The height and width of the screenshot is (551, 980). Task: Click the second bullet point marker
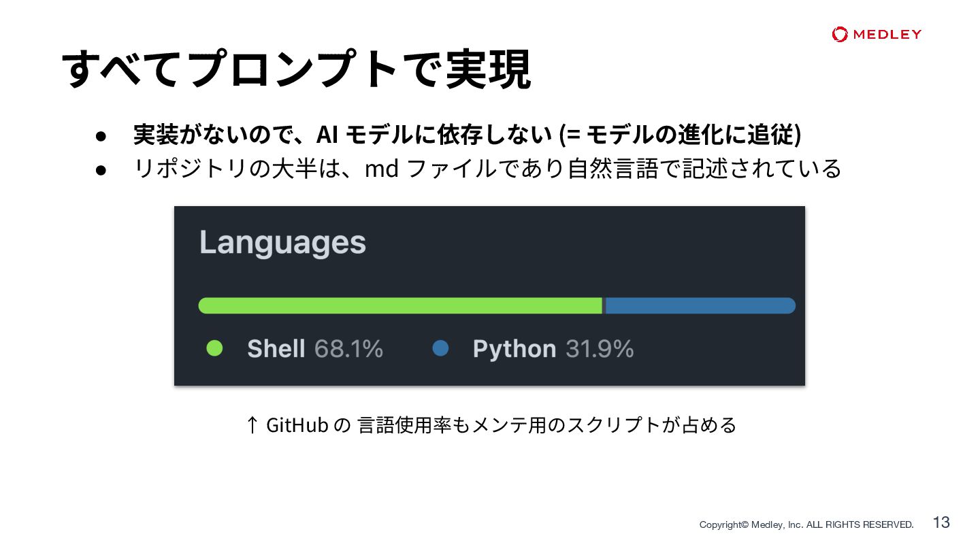coord(101,169)
